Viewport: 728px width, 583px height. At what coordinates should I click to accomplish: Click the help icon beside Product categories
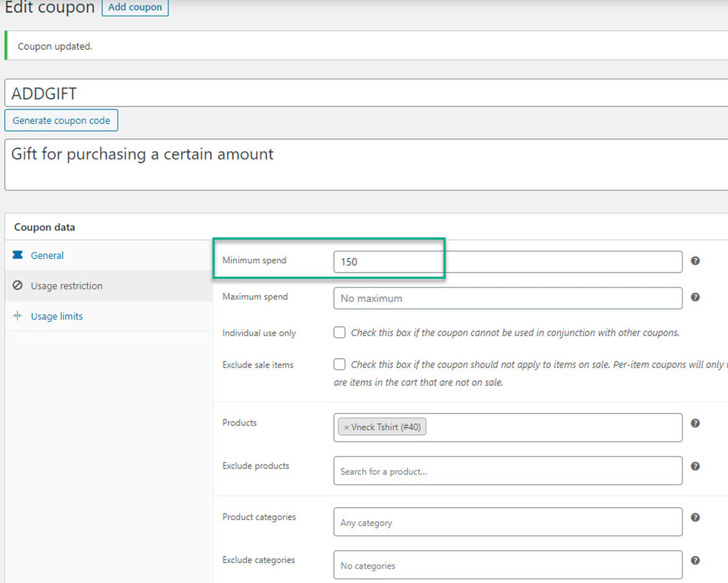click(x=695, y=518)
